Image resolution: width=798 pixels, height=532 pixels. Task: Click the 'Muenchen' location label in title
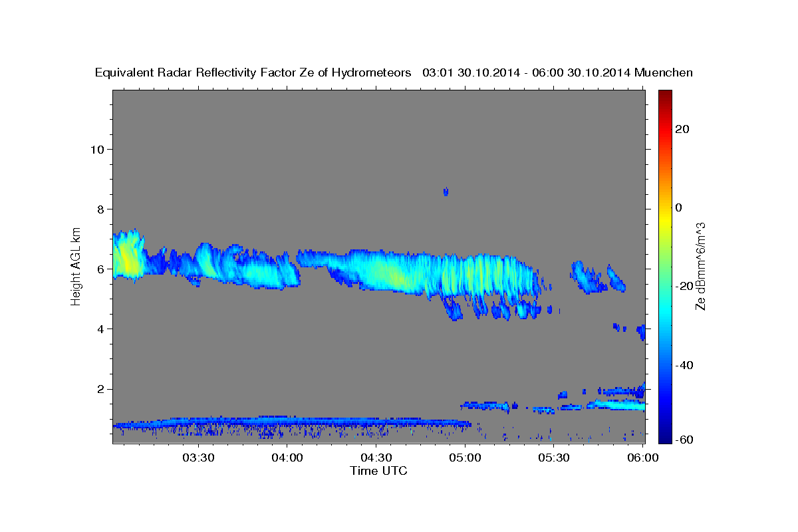(x=664, y=72)
